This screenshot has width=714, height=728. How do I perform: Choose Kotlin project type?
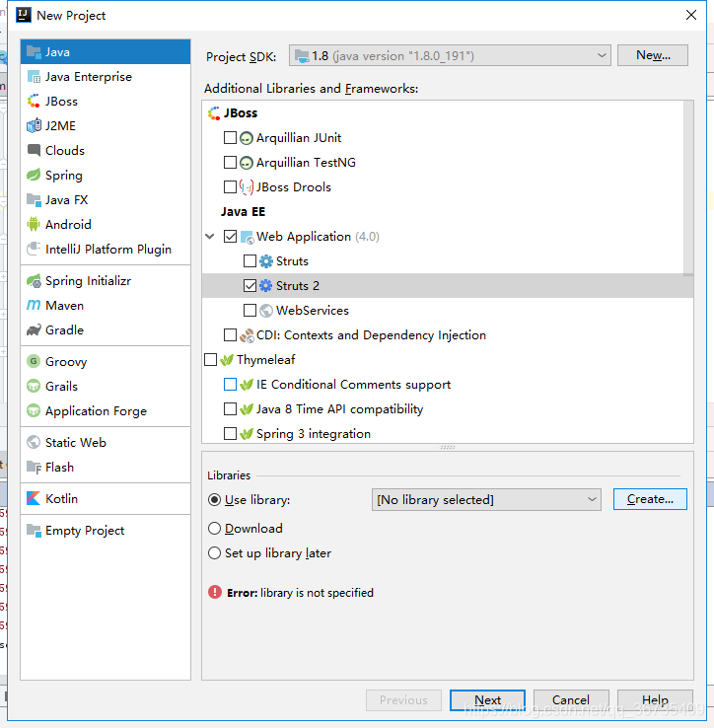coord(106,498)
